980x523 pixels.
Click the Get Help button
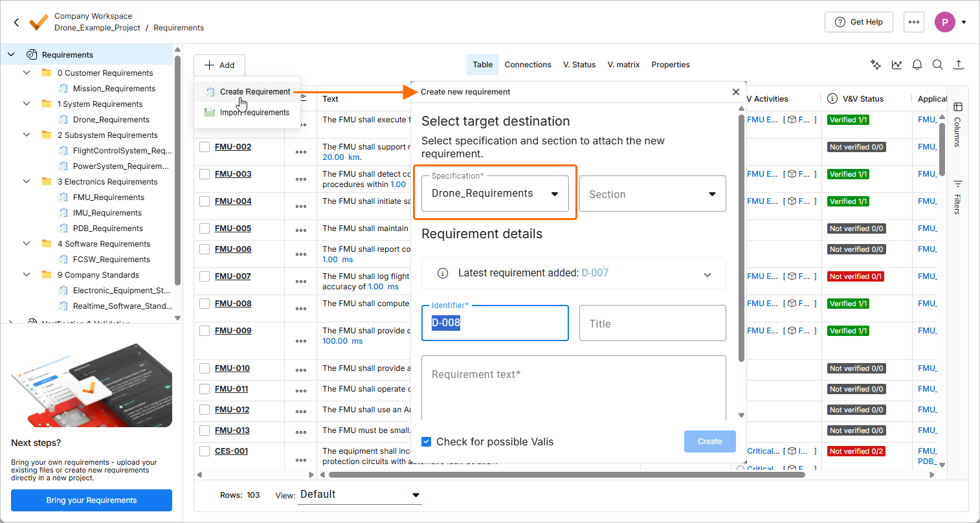tap(859, 22)
